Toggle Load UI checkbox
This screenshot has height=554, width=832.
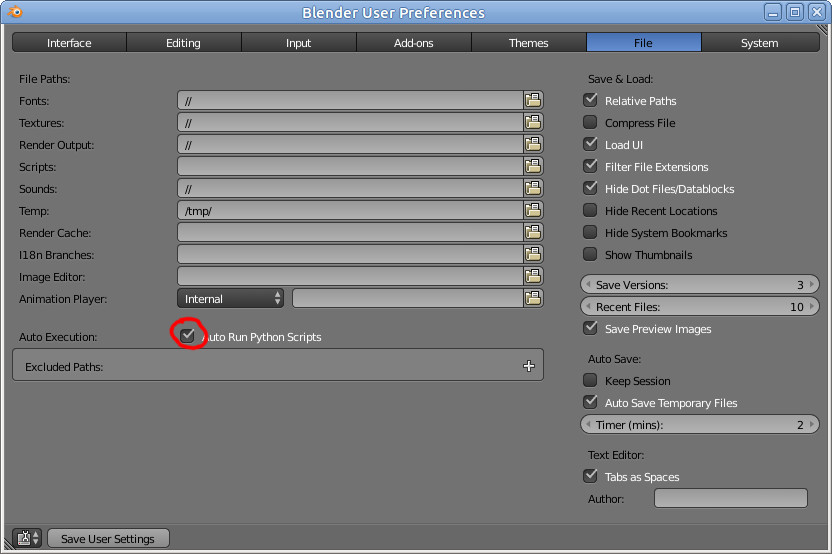pyautogui.click(x=590, y=144)
